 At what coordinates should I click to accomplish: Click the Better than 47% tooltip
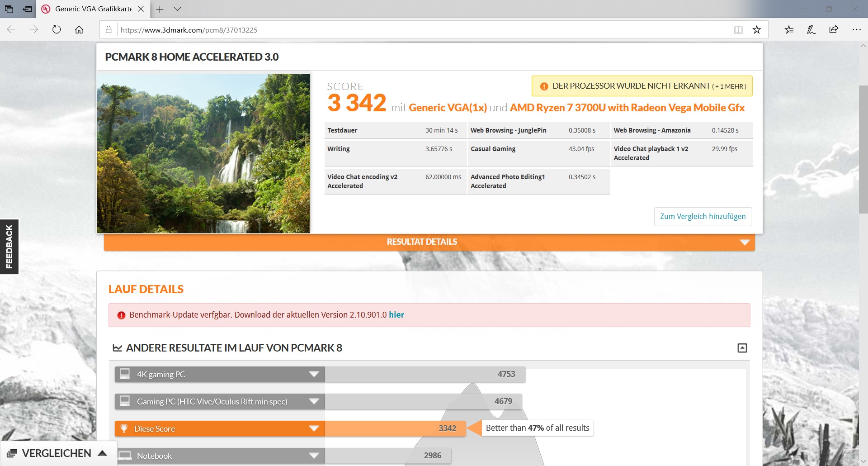[x=538, y=428]
